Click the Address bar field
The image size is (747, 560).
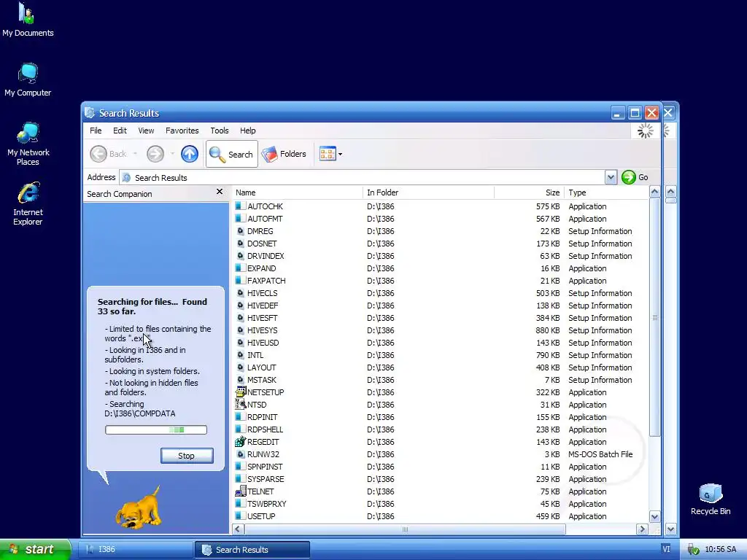tap(362, 178)
